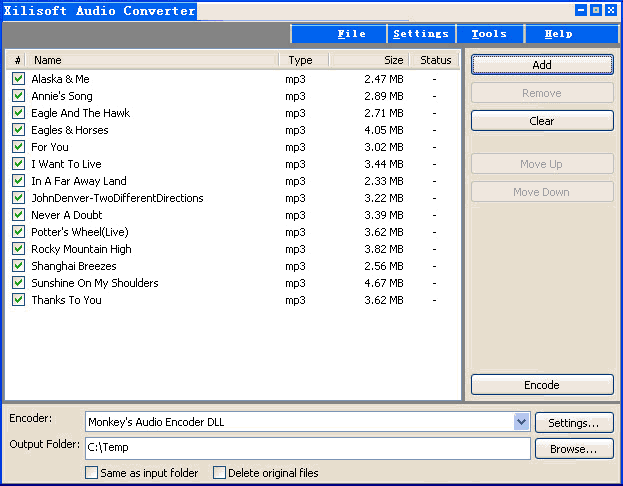Viewport: 623px width, 486px height.
Task: Click the # column header
Action: [17, 60]
